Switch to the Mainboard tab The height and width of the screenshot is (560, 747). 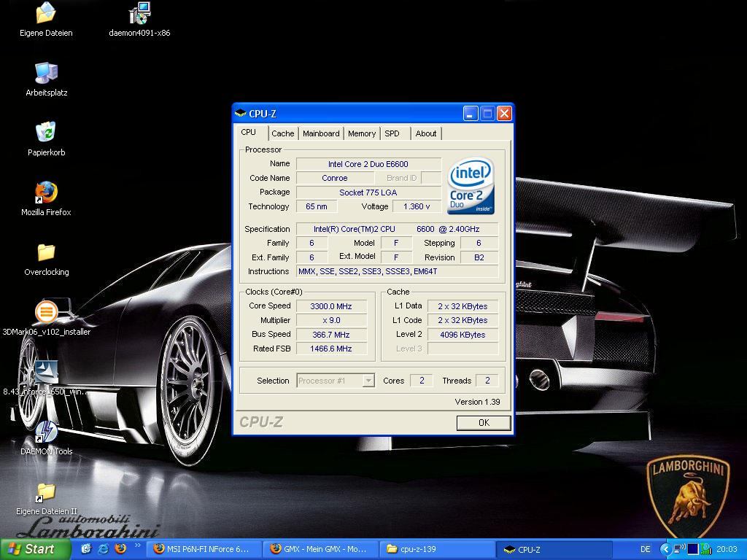click(321, 133)
